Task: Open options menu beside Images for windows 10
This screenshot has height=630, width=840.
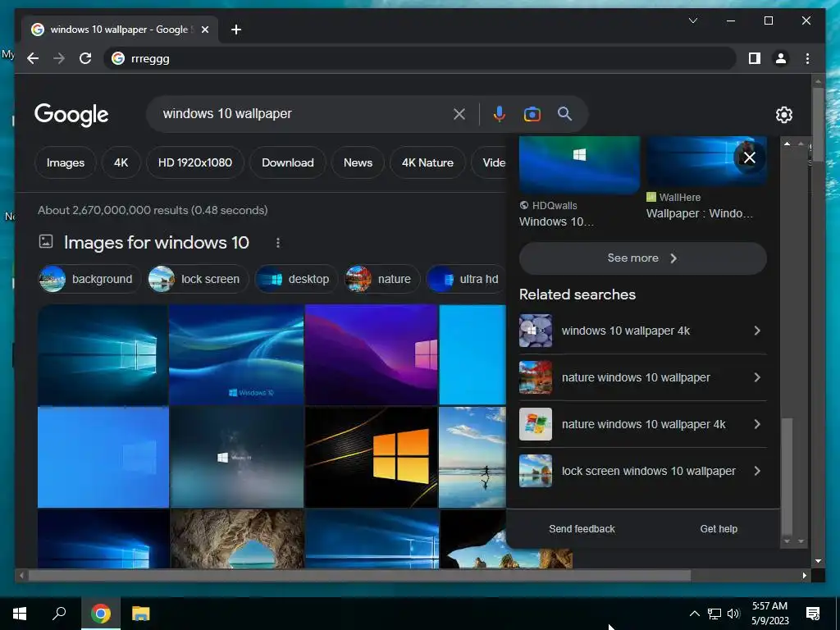Action: pos(277,243)
